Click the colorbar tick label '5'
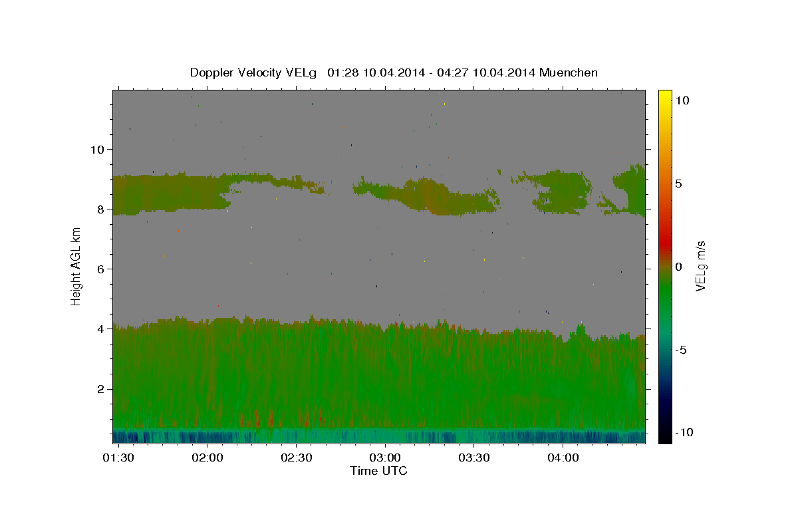This screenshot has height=532, width=798. pos(678,184)
